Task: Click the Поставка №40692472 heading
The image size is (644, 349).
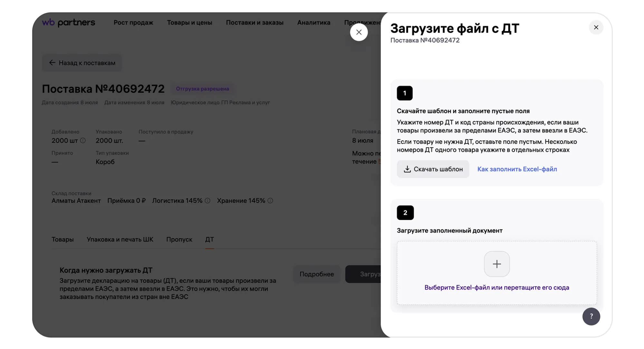Action: point(103,89)
